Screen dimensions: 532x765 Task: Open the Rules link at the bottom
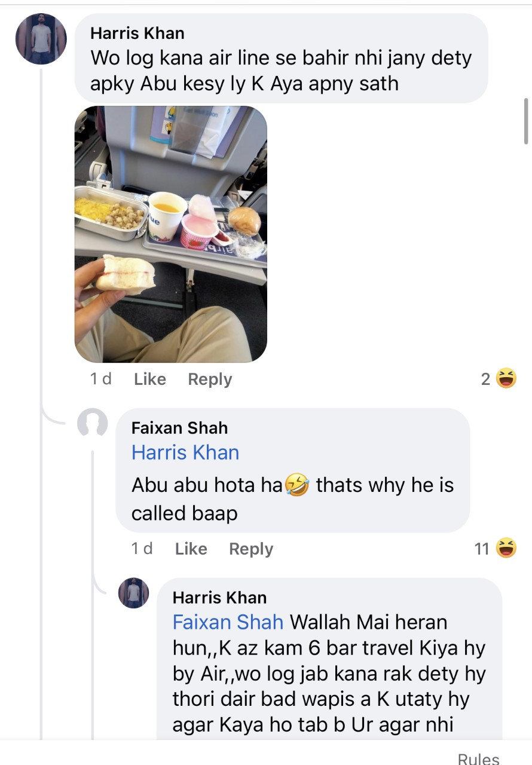(478, 758)
